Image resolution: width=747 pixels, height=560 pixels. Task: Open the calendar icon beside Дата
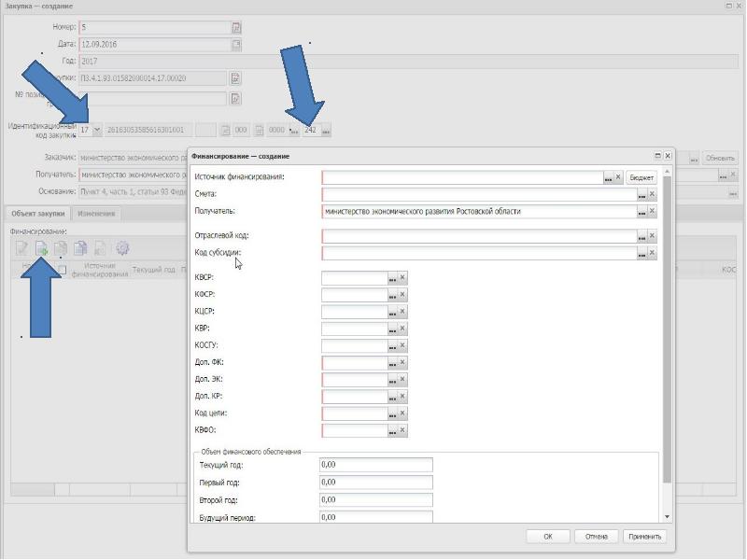(x=236, y=45)
